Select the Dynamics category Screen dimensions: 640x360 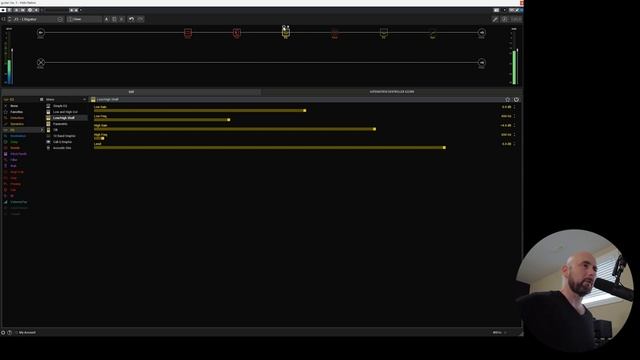click(17, 124)
